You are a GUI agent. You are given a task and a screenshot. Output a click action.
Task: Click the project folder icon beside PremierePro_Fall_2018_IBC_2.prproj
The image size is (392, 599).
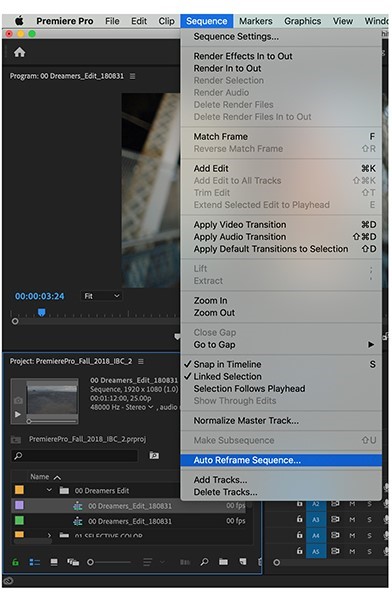pyautogui.click(x=16, y=439)
